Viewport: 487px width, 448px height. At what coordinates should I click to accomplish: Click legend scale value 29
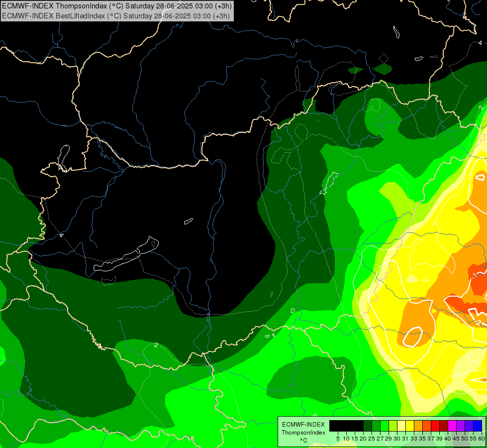pos(389,439)
